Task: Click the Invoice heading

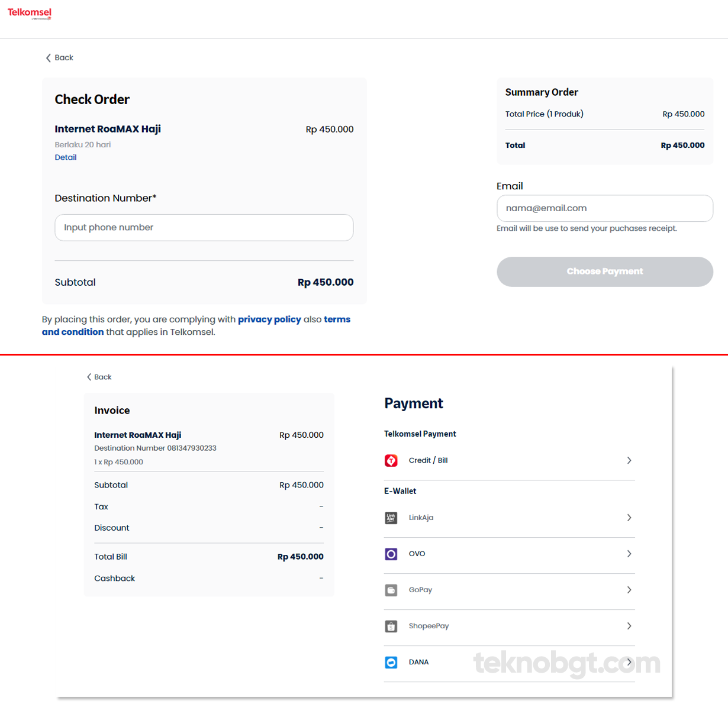Action: 112,411
